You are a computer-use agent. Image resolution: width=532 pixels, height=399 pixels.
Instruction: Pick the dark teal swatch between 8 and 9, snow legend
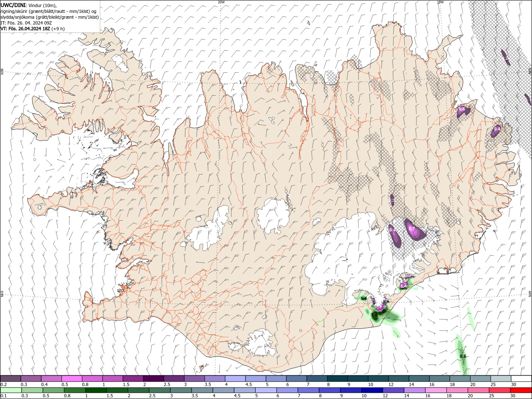pyautogui.click(x=337, y=379)
